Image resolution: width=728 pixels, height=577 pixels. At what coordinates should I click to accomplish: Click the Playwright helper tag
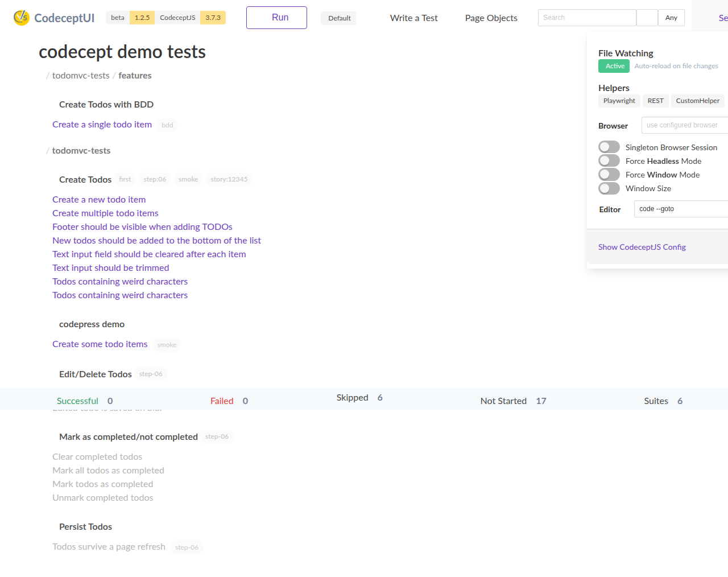coord(619,101)
